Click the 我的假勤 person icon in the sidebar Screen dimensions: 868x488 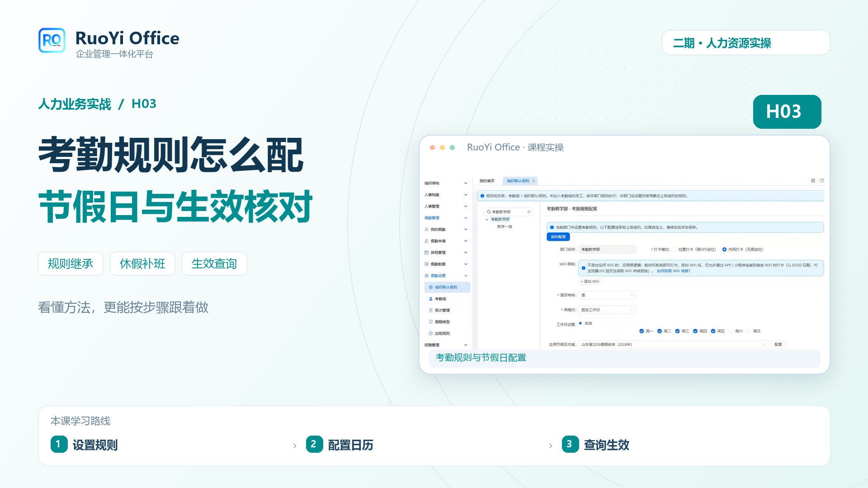[426, 230]
